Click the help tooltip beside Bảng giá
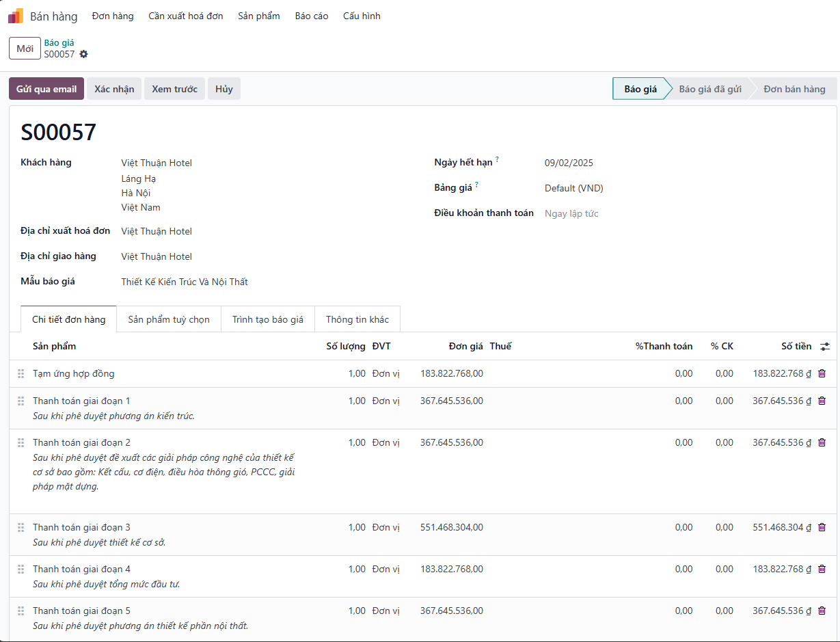Viewport: 840px width, 642px height. [476, 185]
